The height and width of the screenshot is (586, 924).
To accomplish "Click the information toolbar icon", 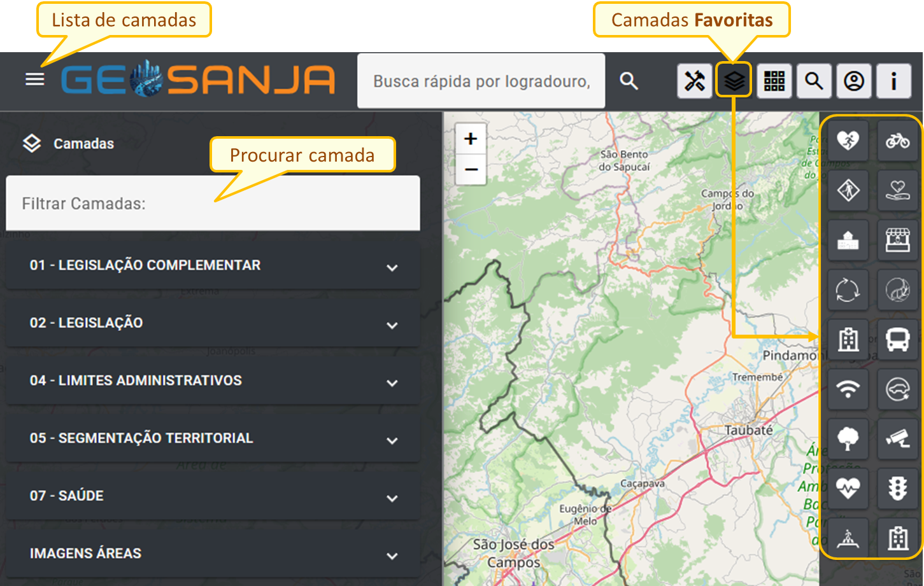I will click(893, 81).
